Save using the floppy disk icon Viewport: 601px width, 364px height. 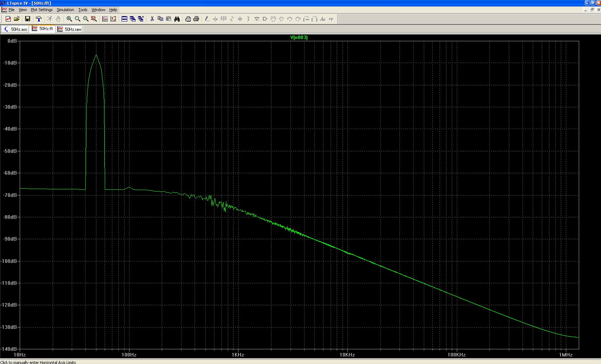pyautogui.click(x=27, y=19)
